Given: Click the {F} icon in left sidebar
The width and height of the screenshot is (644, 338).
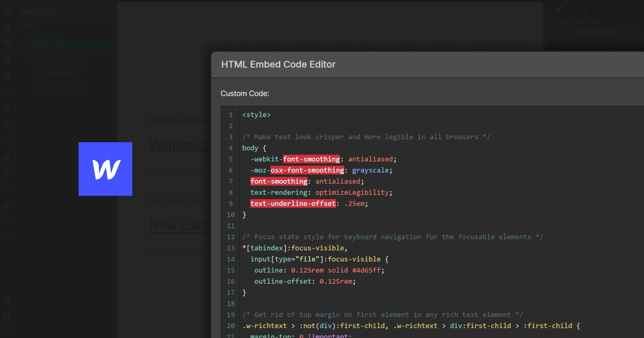Looking at the screenshot, I should (x=7, y=238).
